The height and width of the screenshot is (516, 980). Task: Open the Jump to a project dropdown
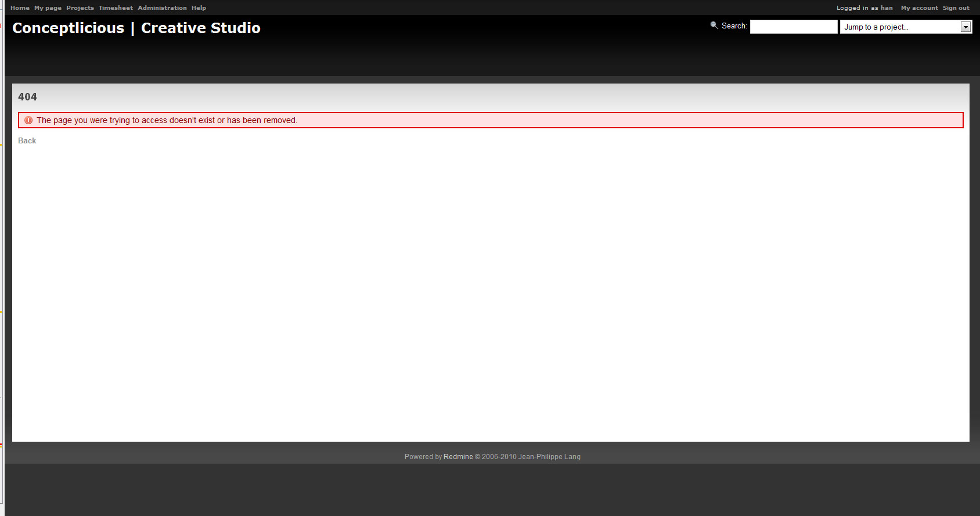pyautogui.click(x=906, y=27)
